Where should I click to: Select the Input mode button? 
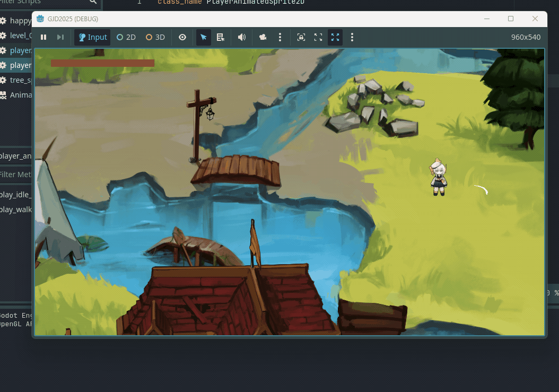(x=92, y=37)
